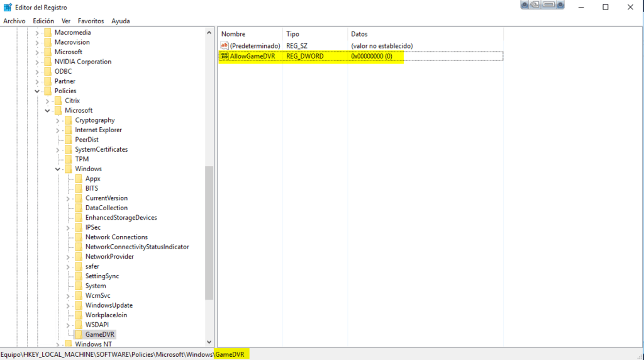Maximize the Registry Editor window
Image resolution: width=644 pixels, height=360 pixels.
click(606, 7)
